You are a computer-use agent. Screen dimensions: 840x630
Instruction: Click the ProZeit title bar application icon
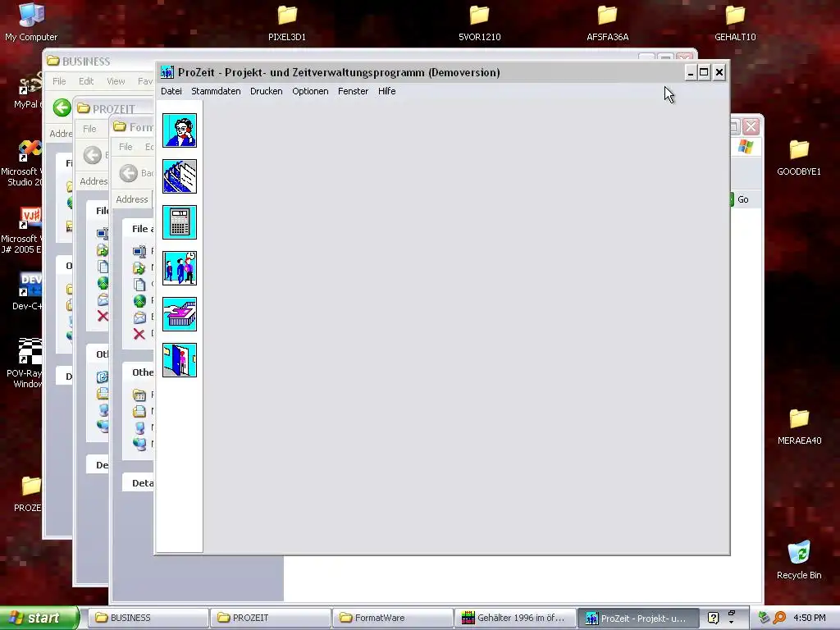tap(167, 72)
